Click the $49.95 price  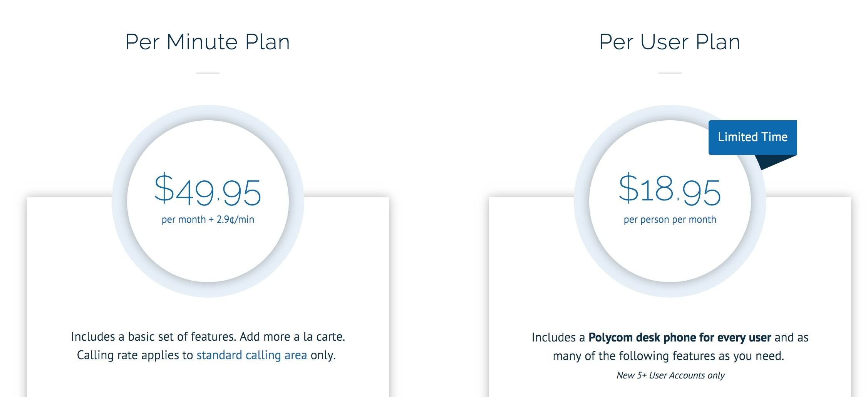[x=208, y=190]
